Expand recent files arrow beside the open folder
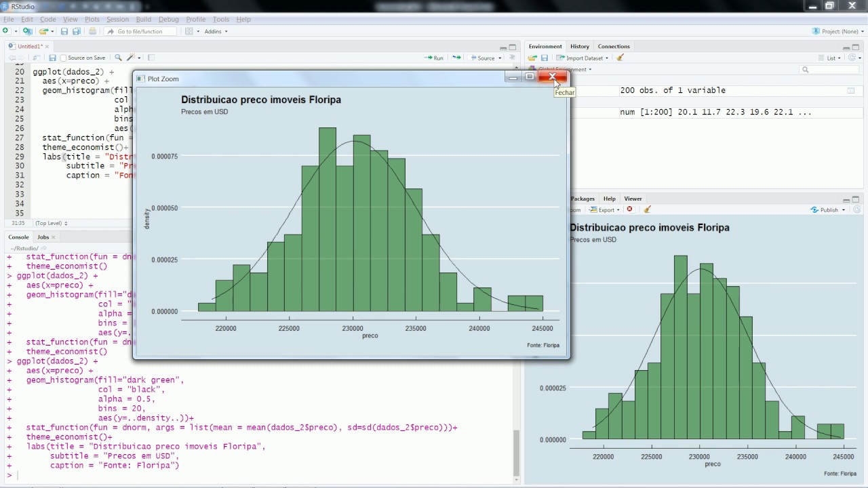 point(52,31)
